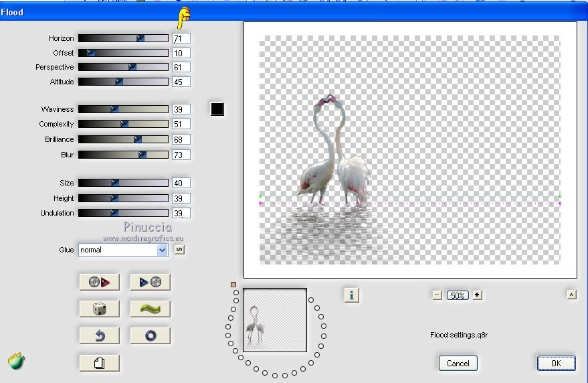
Task: Click the Altitude slider
Action: pyautogui.click(x=123, y=82)
